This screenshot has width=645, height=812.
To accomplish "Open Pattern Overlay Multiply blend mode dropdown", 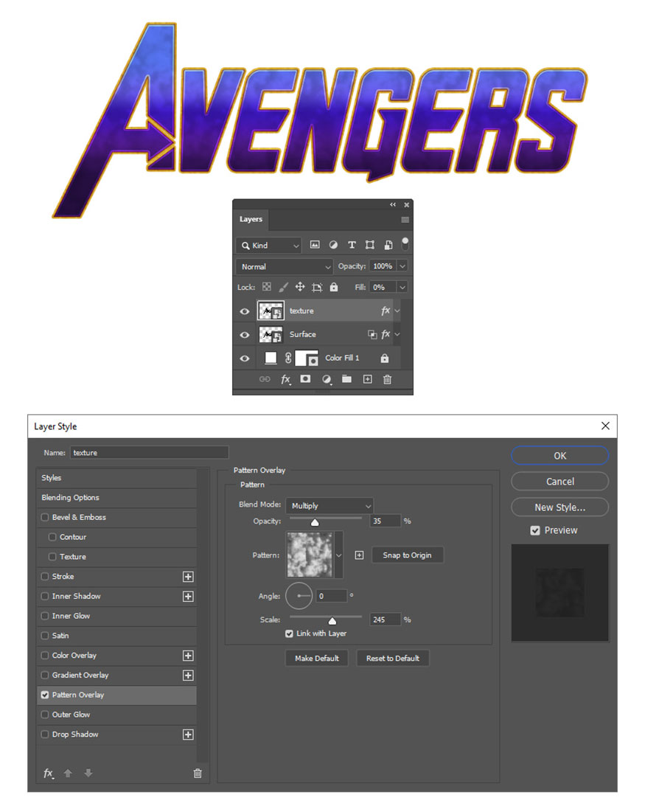I will tap(330, 505).
